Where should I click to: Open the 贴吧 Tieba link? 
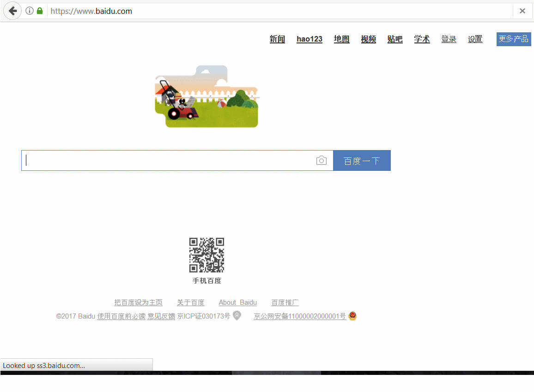(395, 39)
